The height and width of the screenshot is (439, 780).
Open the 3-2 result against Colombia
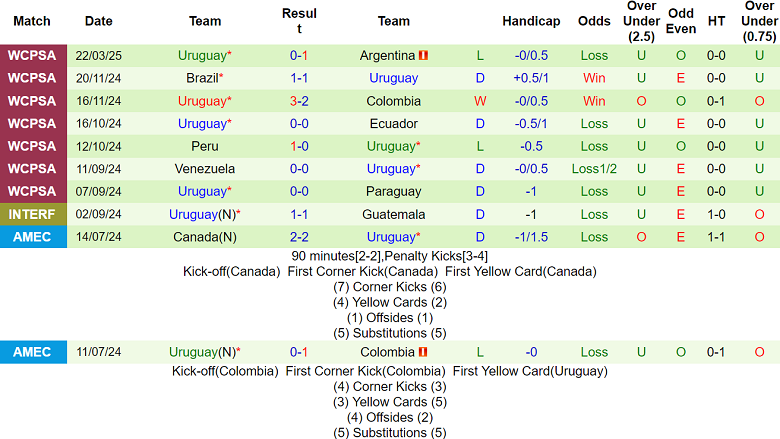click(299, 101)
